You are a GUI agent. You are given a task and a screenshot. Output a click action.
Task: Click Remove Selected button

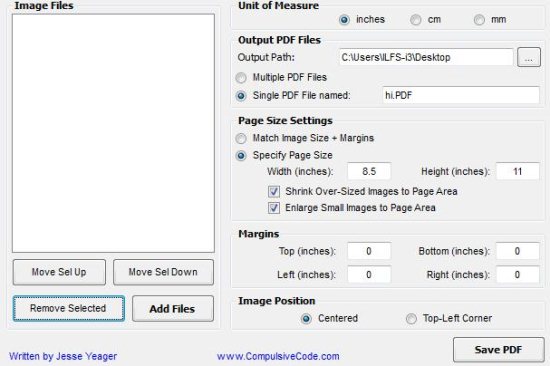coord(69,308)
